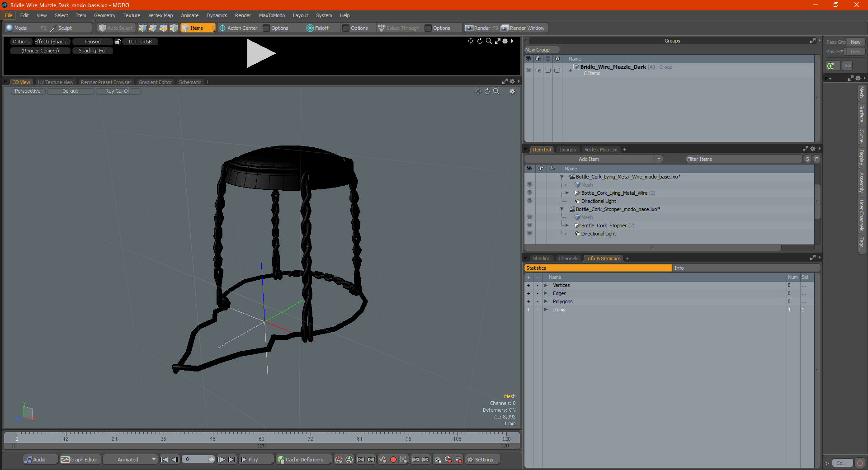Switch to the Images tab

tap(567, 150)
